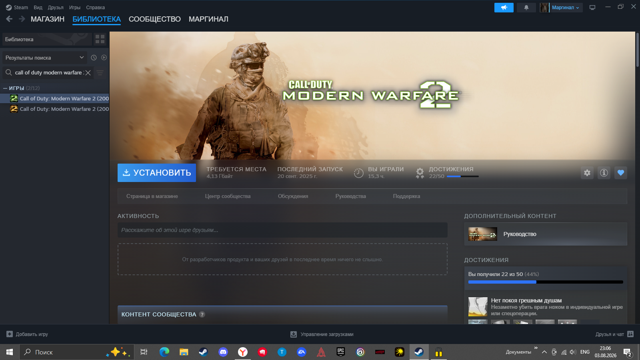Viewport: 640px width, 360px height.
Task: Open Обсуждения link
Action: pos(293,196)
